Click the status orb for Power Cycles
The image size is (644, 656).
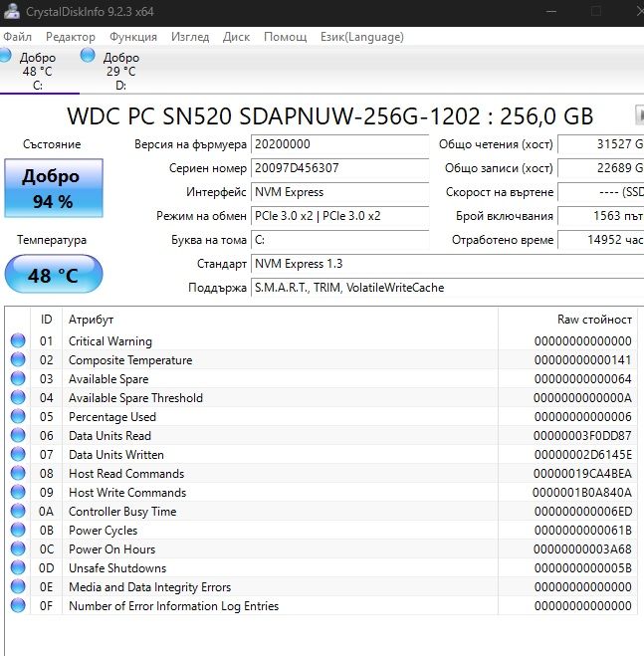point(18,530)
